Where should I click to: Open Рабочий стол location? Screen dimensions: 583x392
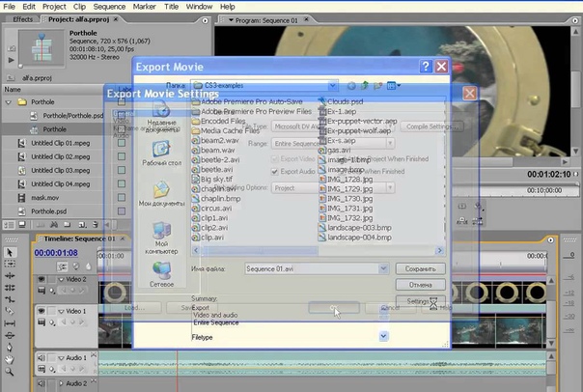click(162, 154)
